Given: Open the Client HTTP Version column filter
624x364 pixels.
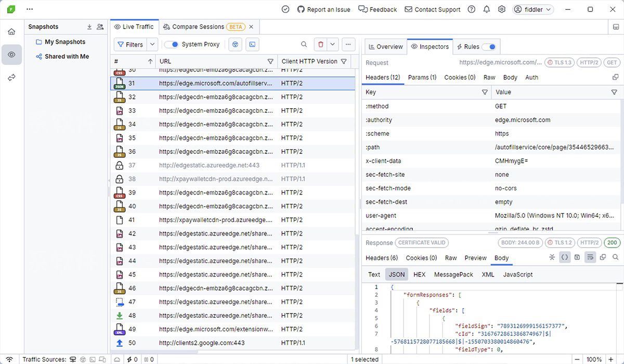Looking at the screenshot, I should (x=343, y=61).
